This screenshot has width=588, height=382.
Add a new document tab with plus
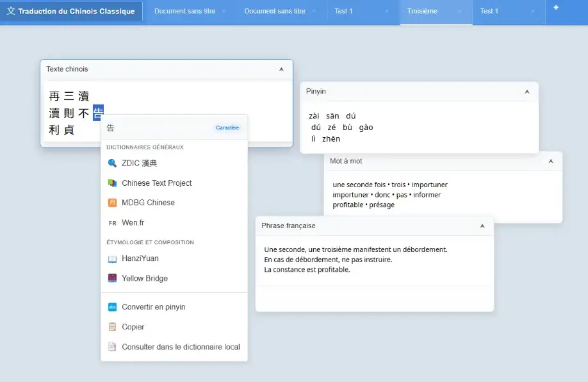pos(555,8)
